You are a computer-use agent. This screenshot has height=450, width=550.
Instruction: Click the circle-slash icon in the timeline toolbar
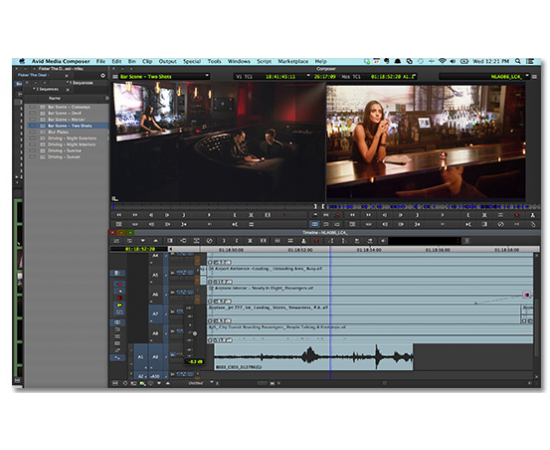pyautogui.click(x=209, y=241)
